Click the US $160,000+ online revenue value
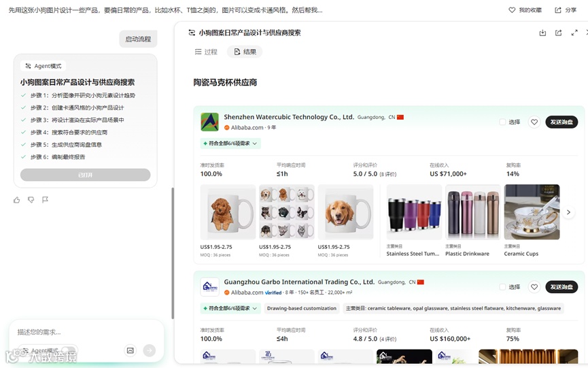Image resolution: width=588 pixels, height=368 pixels. point(450,339)
